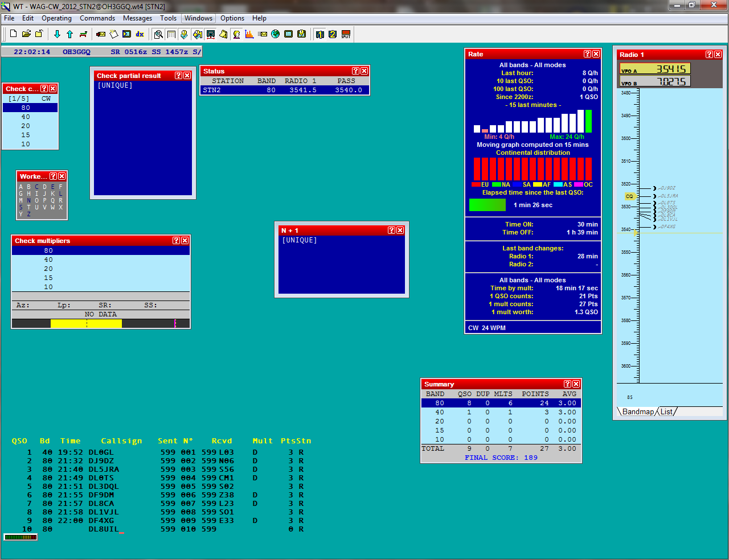729x560 pixels.
Task: Open the Windows menu
Action: pos(198,18)
